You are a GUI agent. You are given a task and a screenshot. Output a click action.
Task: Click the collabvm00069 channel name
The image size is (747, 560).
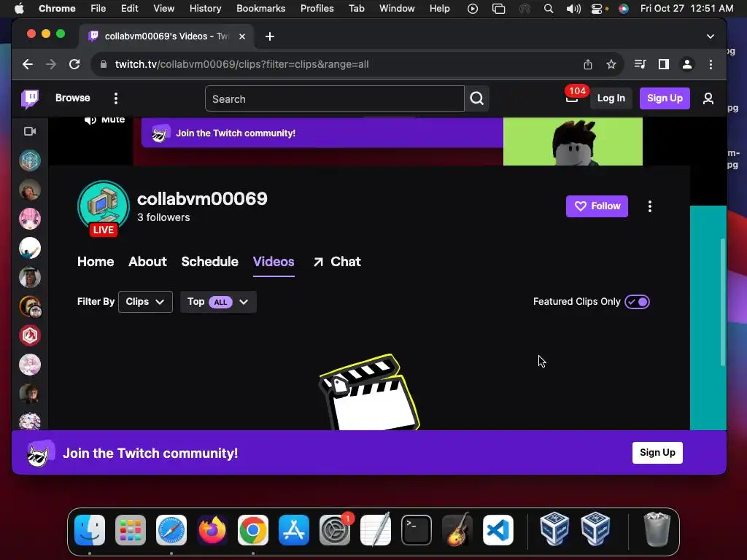pyautogui.click(x=202, y=198)
